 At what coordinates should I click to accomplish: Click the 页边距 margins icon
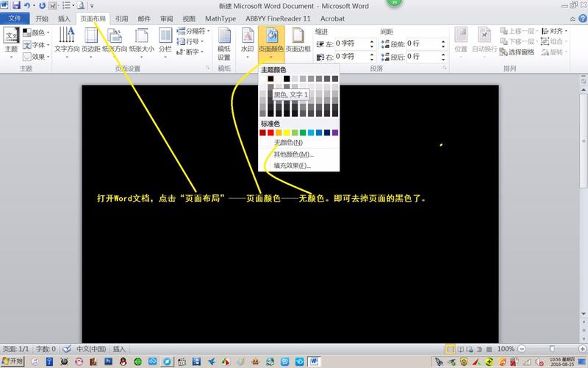pos(91,35)
